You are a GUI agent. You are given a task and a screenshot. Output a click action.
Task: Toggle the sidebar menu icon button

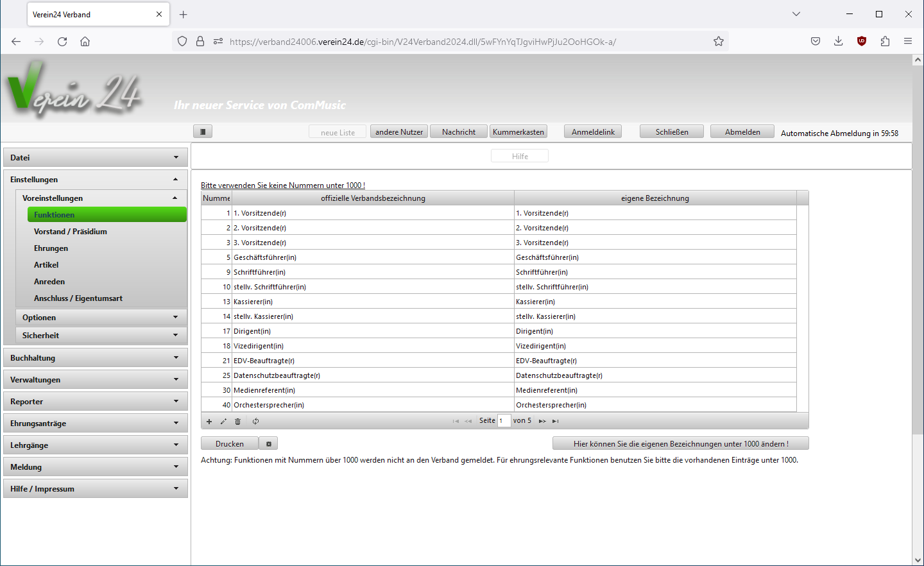[x=203, y=132]
